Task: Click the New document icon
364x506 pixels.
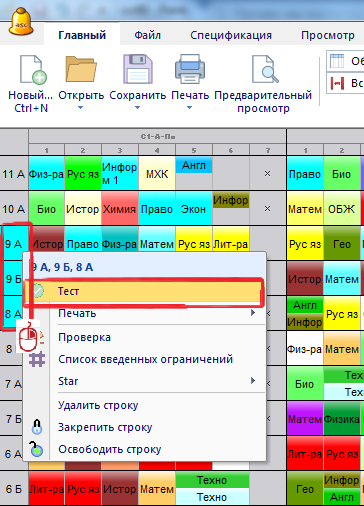Action: click(33, 70)
